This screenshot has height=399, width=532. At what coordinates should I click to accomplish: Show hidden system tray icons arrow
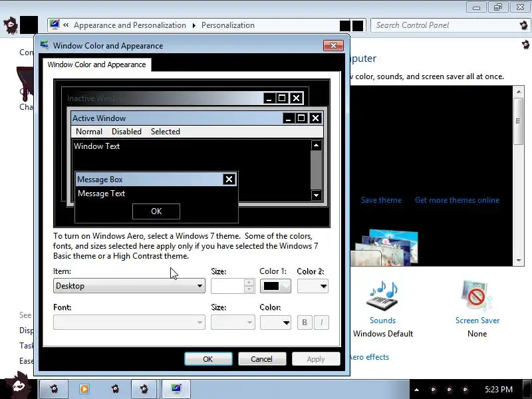tap(416, 390)
